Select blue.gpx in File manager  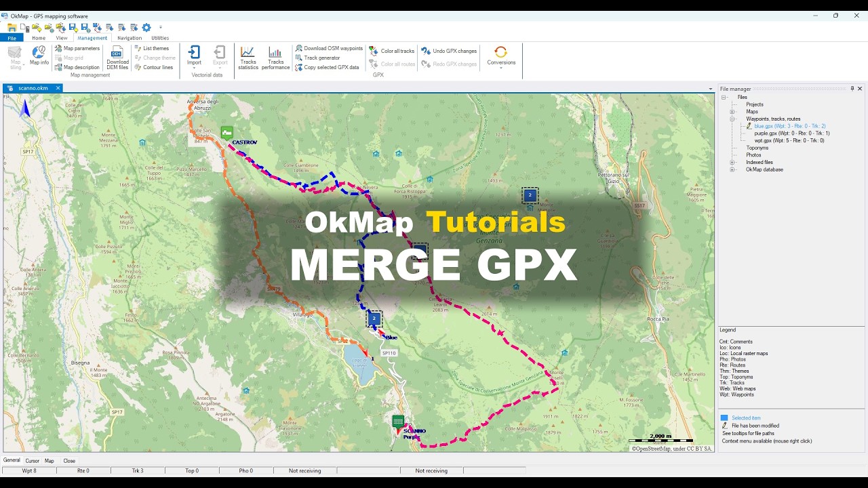789,126
